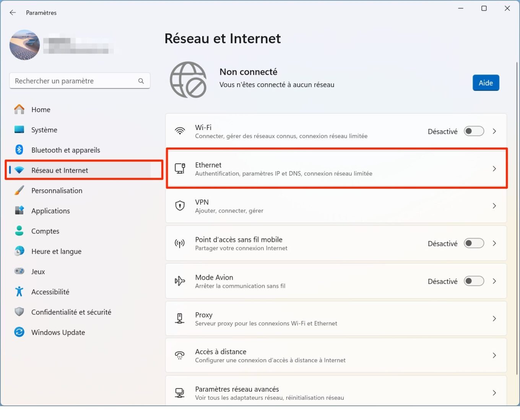The width and height of the screenshot is (520, 420).
Task: Open Paramètres réseau avancés row
Action: tap(336, 391)
